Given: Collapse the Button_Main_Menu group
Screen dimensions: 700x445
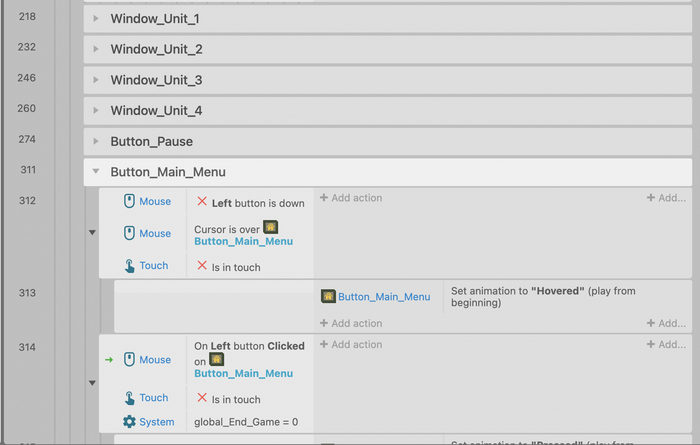Looking at the screenshot, I should tap(96, 172).
